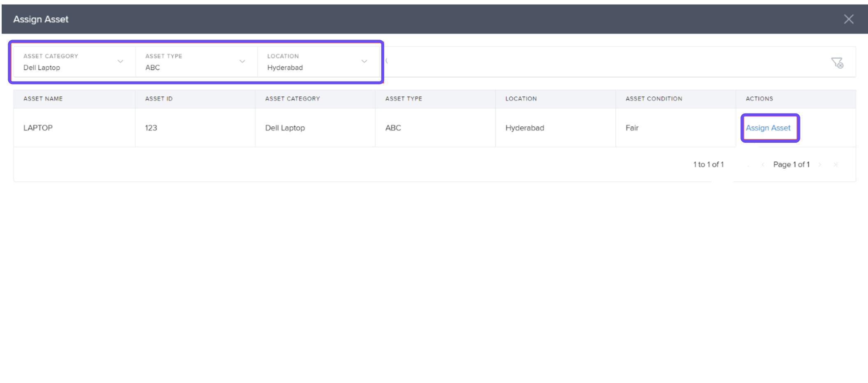This screenshot has width=868, height=383.
Task: Jump to the last page arrow
Action: (836, 165)
